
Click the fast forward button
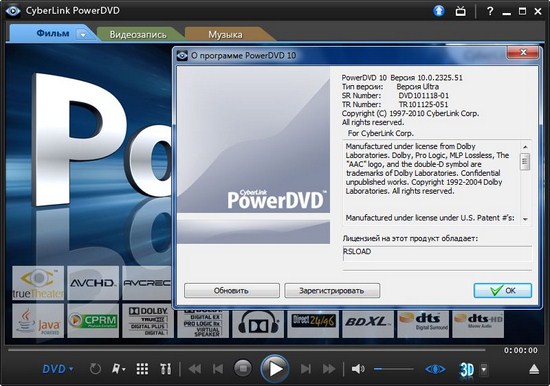tap(329, 369)
